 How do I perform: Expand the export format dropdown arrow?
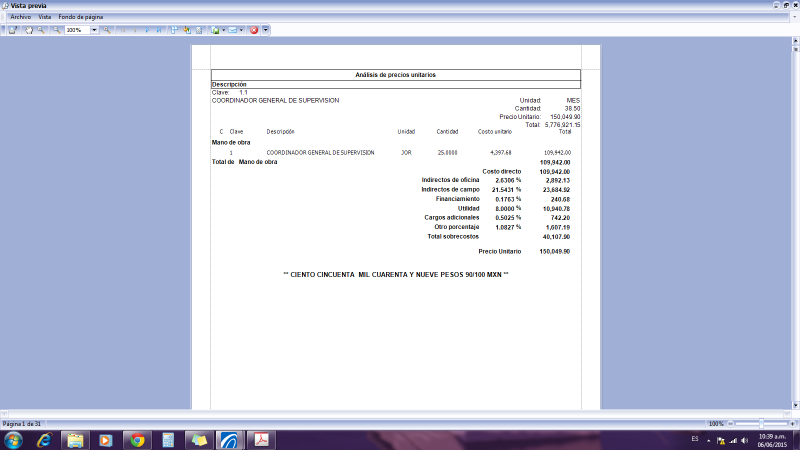tap(223, 30)
